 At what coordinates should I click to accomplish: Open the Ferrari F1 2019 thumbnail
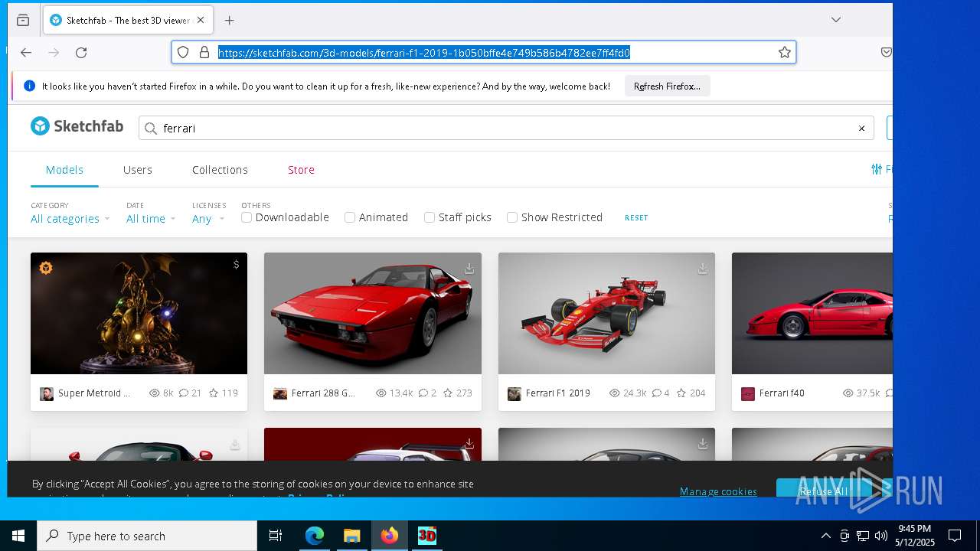(x=606, y=313)
